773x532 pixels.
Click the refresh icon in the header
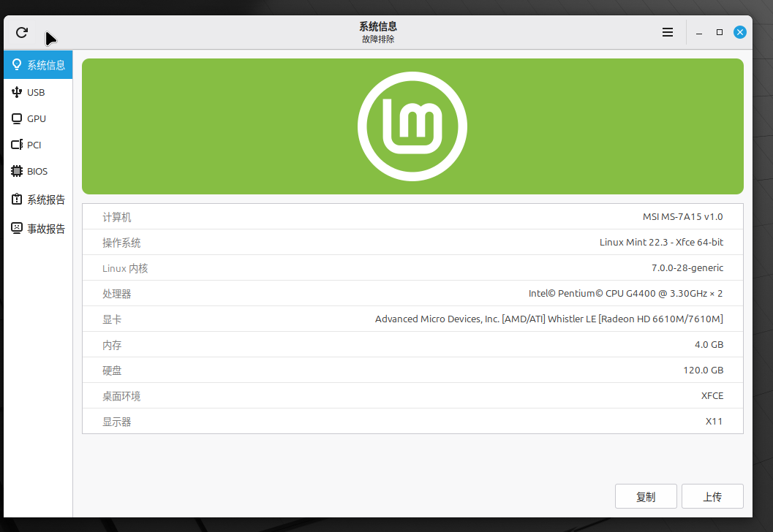[x=22, y=32]
